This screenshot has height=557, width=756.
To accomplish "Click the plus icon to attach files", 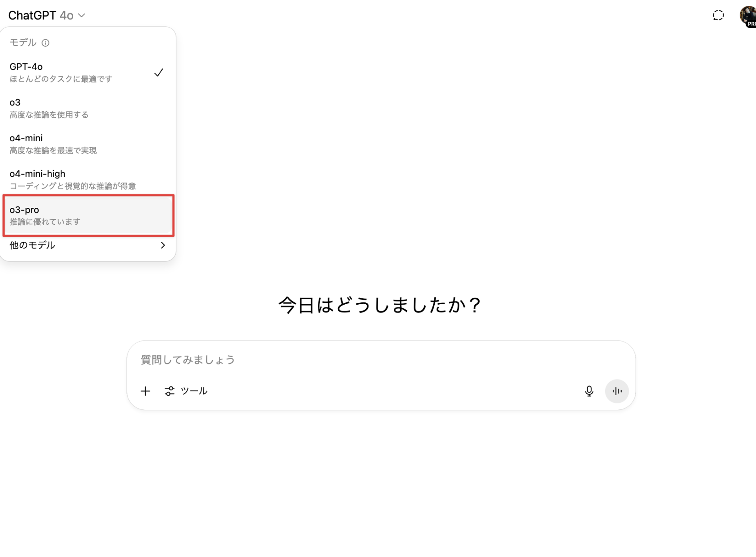I will 145,391.
